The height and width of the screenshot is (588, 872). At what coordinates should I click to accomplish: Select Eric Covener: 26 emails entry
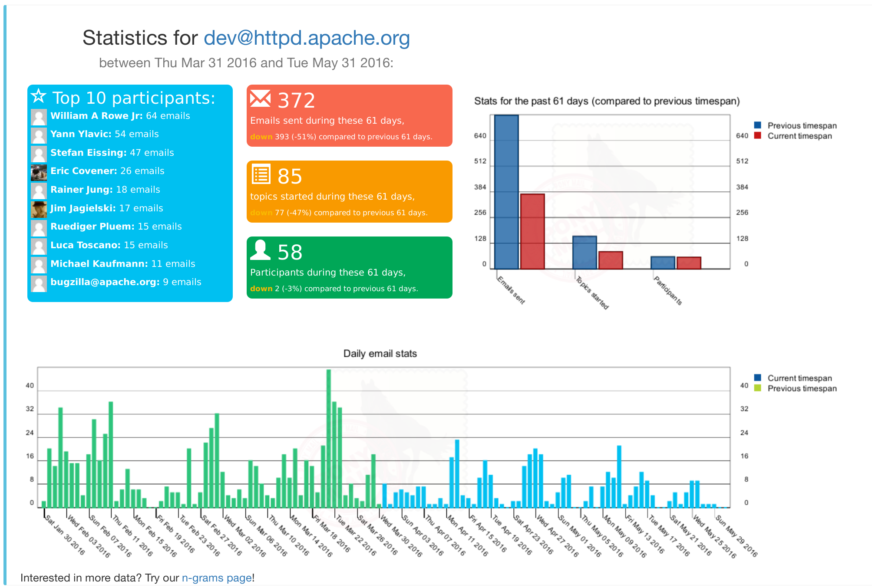[x=107, y=171]
